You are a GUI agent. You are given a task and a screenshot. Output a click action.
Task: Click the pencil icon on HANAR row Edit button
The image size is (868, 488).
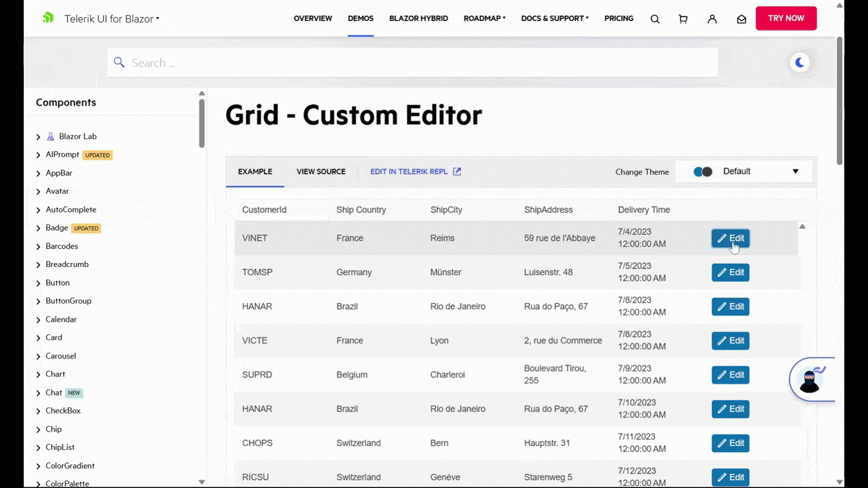point(722,306)
